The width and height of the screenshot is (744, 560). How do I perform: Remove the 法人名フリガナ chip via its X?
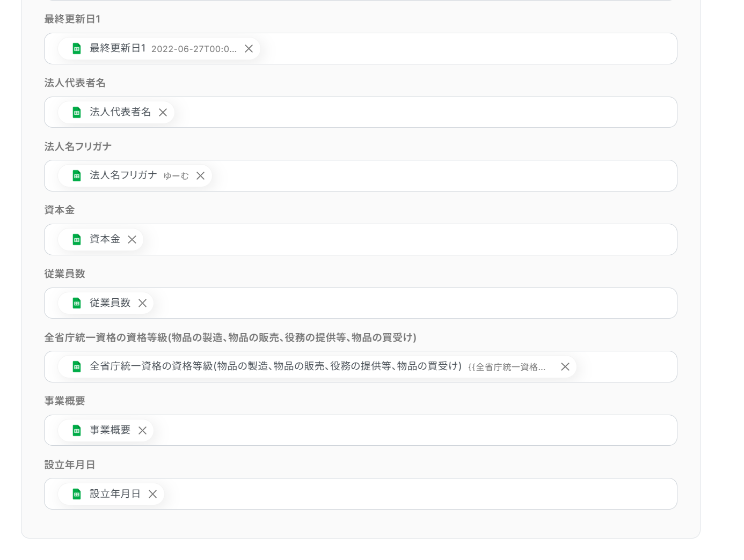click(201, 176)
